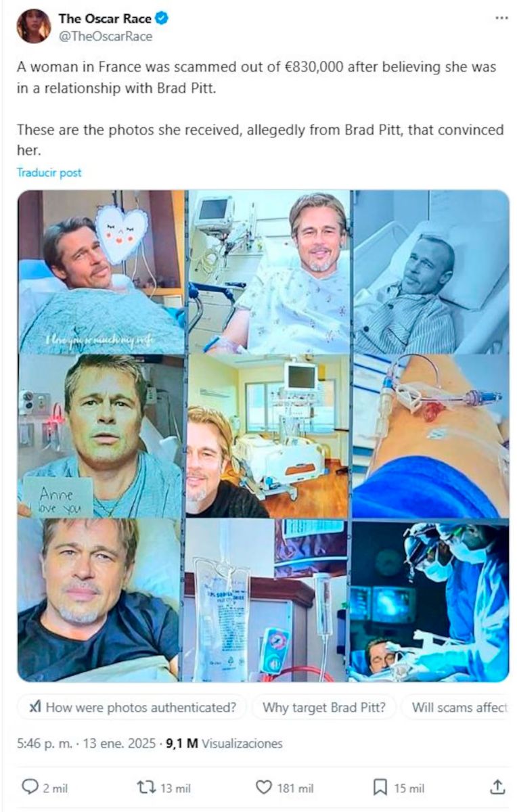
Task: Open the photo showing the 'Anne love you' note
Action: pos(101,436)
